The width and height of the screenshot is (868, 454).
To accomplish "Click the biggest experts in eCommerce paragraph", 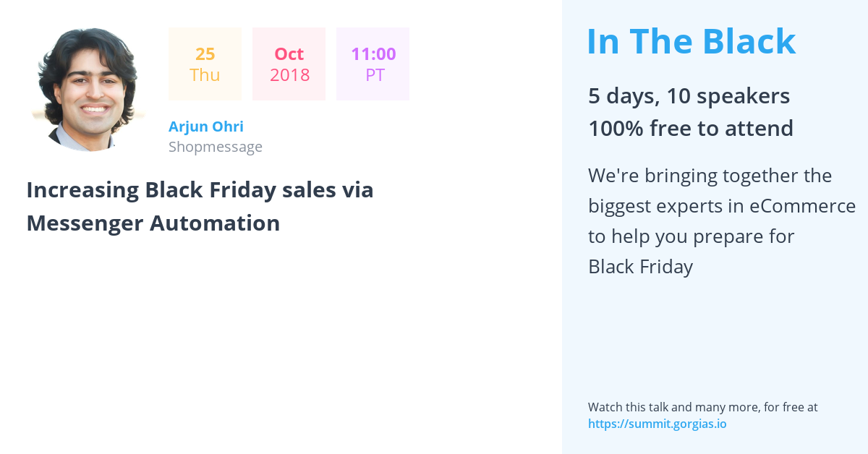I will [722, 221].
